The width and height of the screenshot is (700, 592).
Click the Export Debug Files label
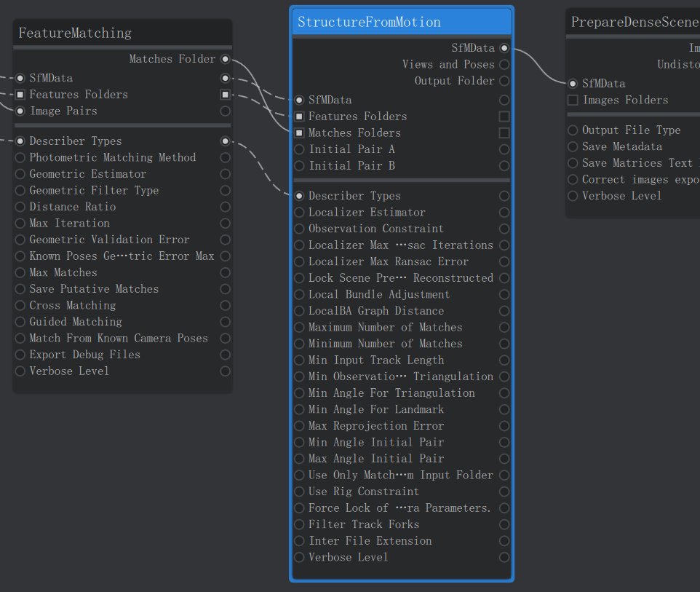coord(85,355)
